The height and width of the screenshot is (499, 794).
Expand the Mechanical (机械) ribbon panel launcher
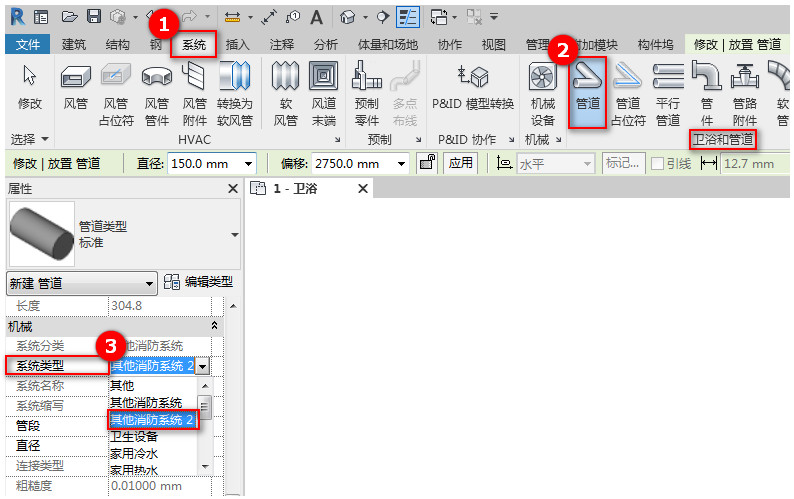point(559,139)
